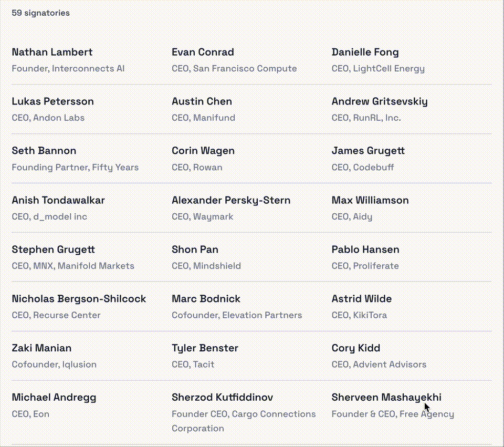The height and width of the screenshot is (447, 504).
Task: Click the Nathan Lambert signatory name
Action: (52, 52)
